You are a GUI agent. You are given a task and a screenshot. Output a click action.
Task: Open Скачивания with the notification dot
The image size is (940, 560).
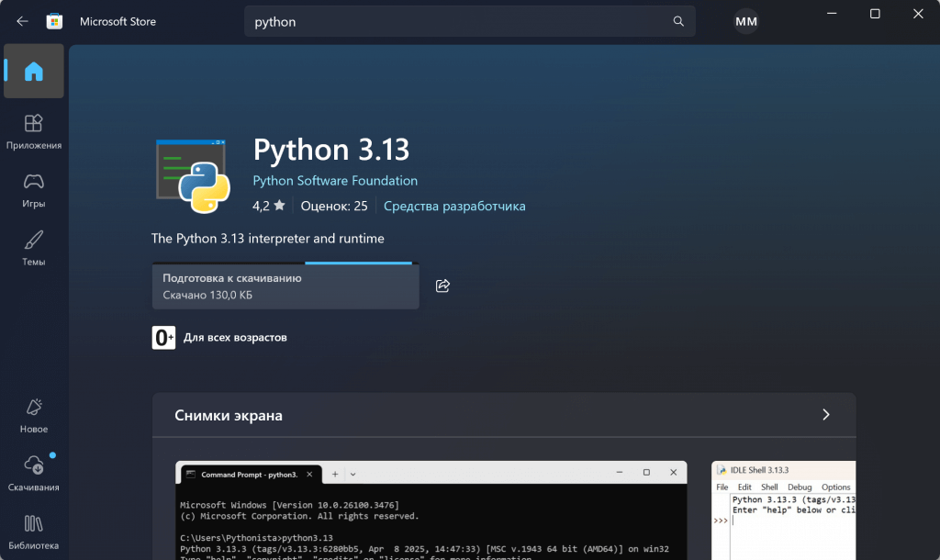click(x=33, y=474)
